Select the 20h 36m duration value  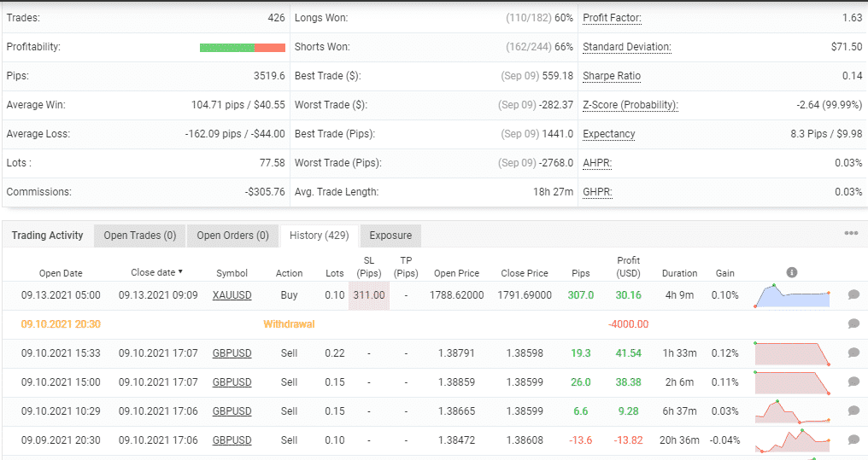[x=679, y=440]
